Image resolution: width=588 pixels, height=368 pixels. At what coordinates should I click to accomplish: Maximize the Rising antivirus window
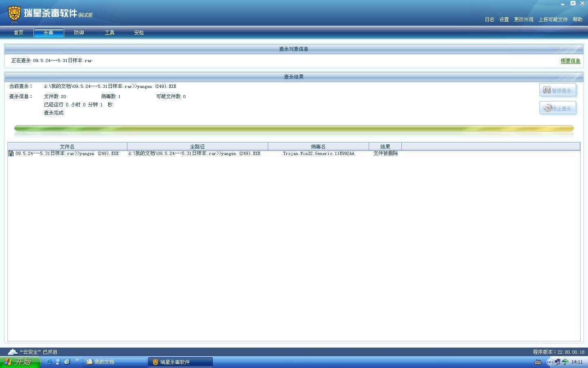[573, 3]
